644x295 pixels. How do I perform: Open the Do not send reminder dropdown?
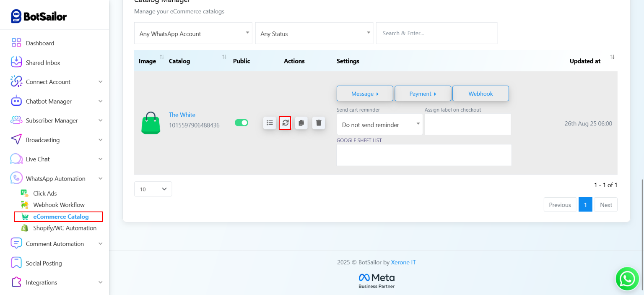point(379,124)
